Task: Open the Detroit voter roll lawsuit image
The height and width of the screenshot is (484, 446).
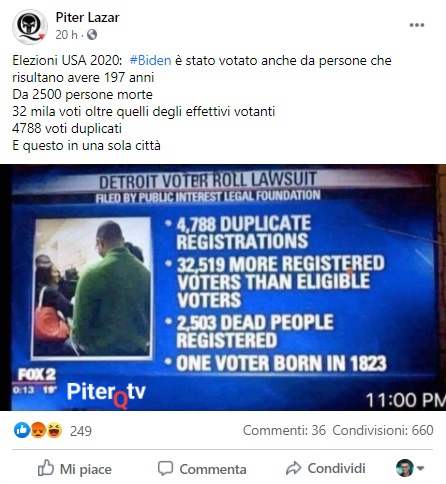Action: click(x=223, y=287)
